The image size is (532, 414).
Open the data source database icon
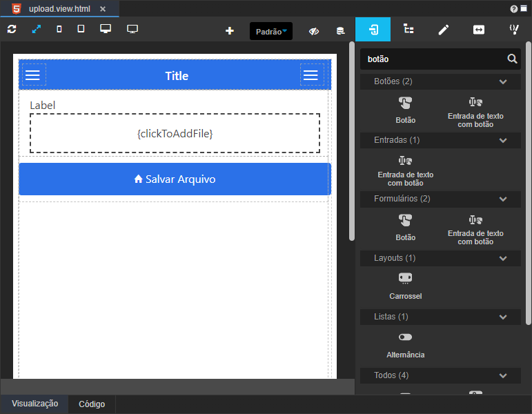(x=340, y=31)
